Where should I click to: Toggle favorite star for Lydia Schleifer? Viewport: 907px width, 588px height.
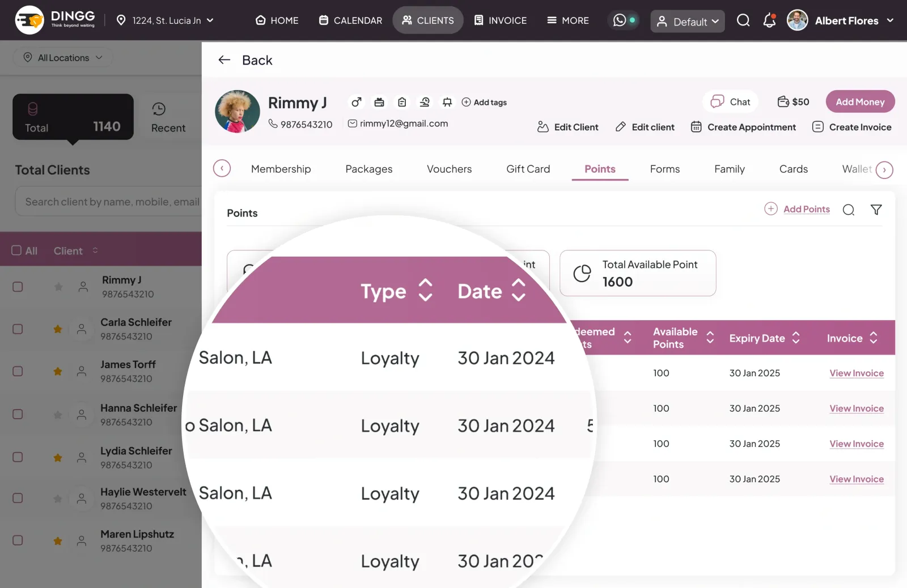pos(57,457)
